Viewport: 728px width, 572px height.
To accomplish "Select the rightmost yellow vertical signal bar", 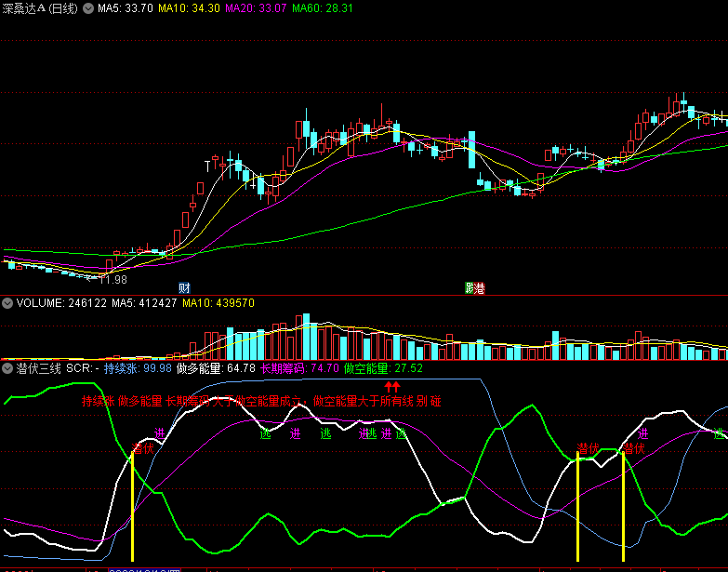I will point(623,507).
